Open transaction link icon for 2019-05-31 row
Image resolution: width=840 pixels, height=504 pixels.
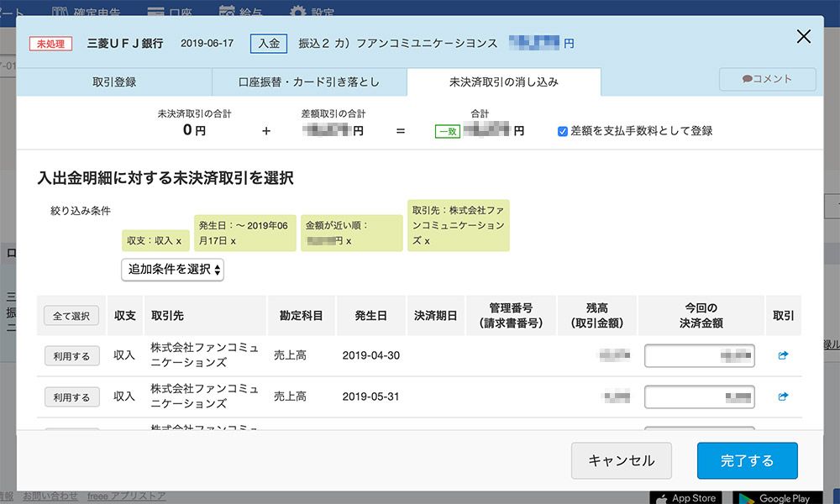pos(783,396)
